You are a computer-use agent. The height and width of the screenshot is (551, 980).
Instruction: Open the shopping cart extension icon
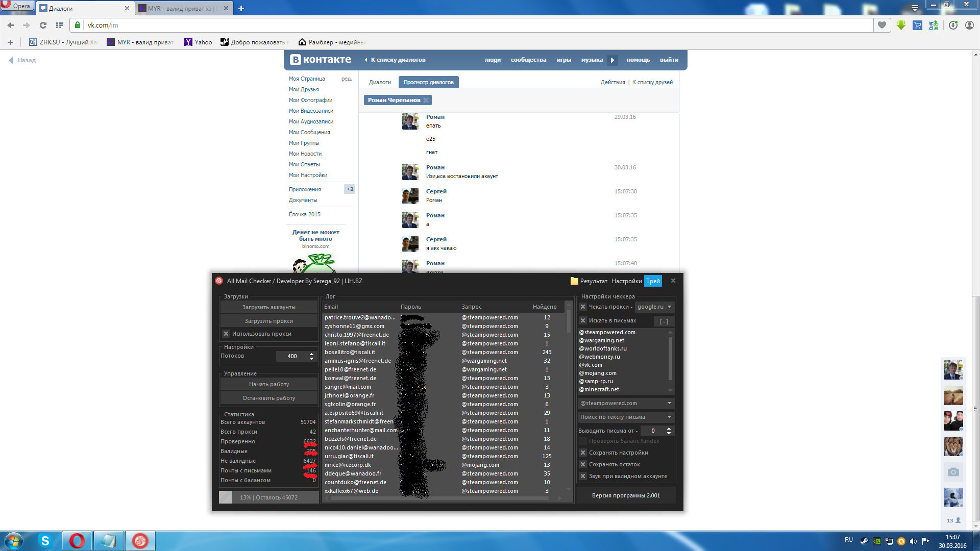click(917, 25)
